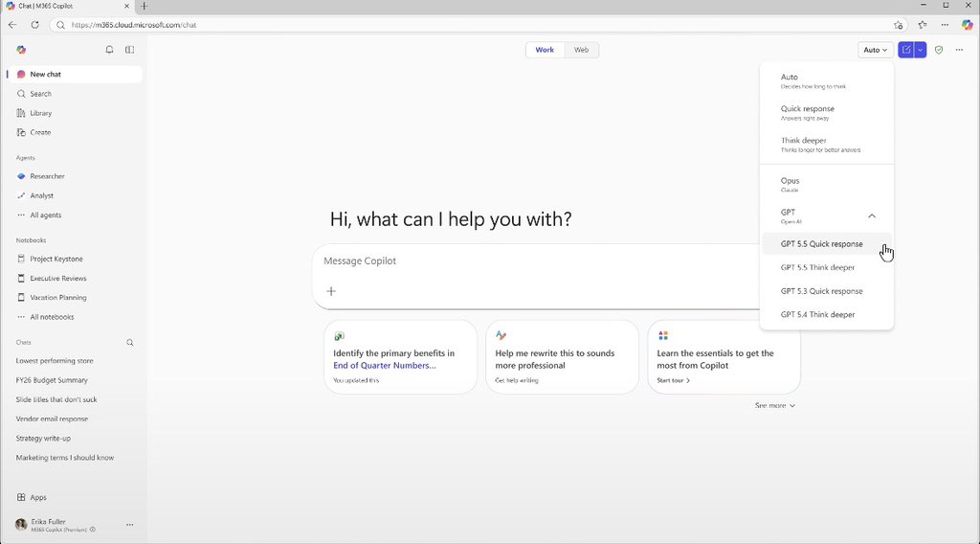980x544 pixels.
Task: Click the New chat sidebar item
Action: click(x=75, y=74)
